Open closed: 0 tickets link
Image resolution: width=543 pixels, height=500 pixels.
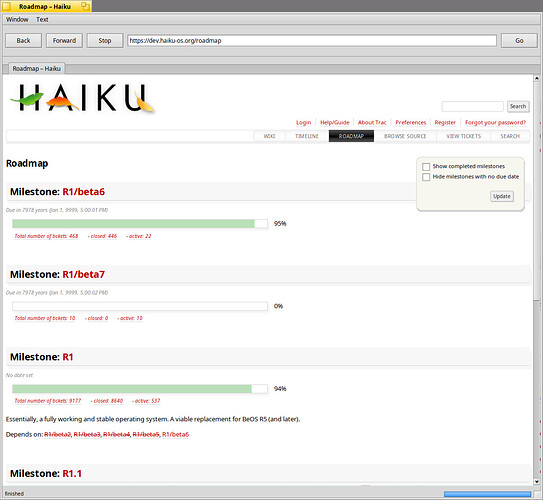pyautogui.click(x=98, y=318)
